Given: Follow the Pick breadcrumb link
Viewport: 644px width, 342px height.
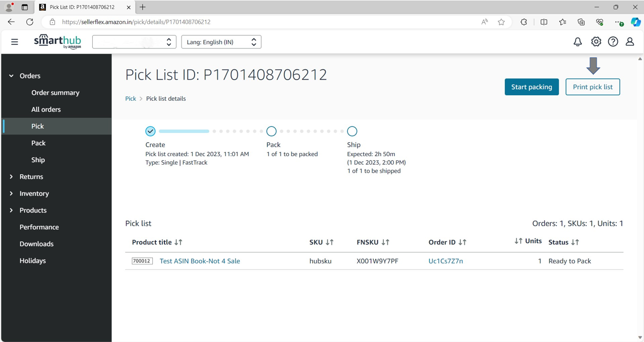Looking at the screenshot, I should point(131,99).
